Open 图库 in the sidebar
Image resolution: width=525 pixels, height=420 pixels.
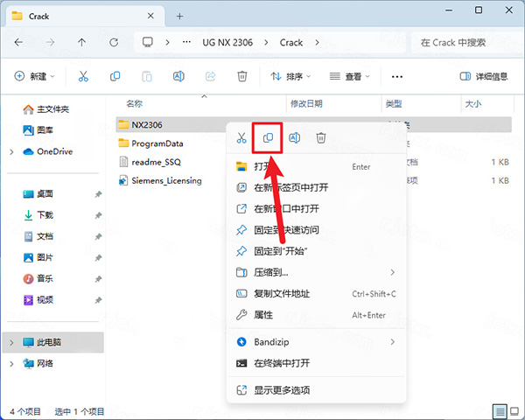pyautogui.click(x=38, y=130)
